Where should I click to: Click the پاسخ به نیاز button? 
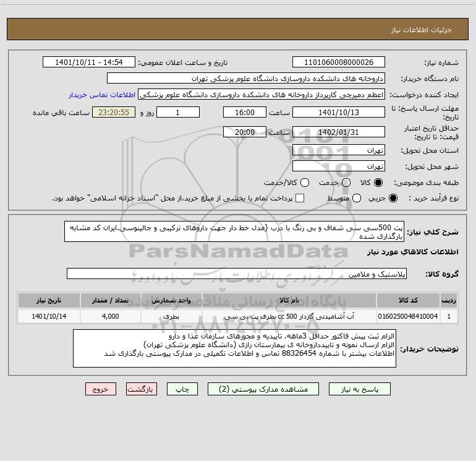pos(359,389)
